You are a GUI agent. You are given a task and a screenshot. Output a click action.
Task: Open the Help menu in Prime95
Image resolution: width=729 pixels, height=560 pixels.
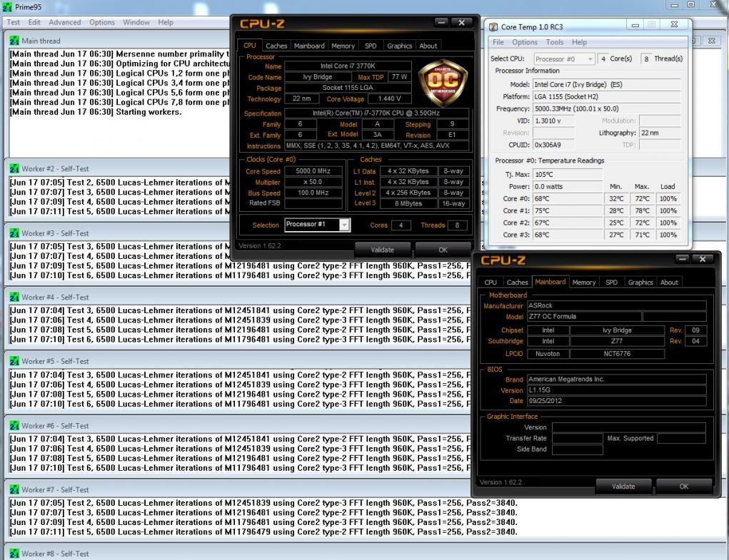pyautogui.click(x=166, y=22)
